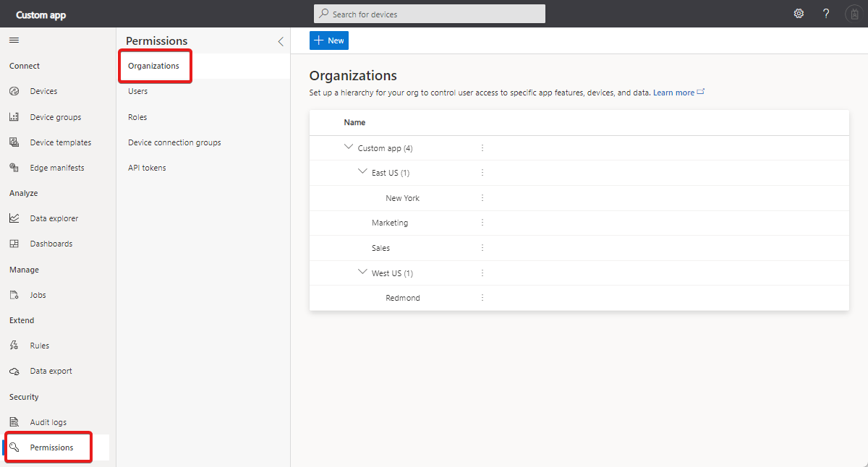Image resolution: width=868 pixels, height=467 pixels.
Task: Follow the Learn more link
Action: coord(673,93)
